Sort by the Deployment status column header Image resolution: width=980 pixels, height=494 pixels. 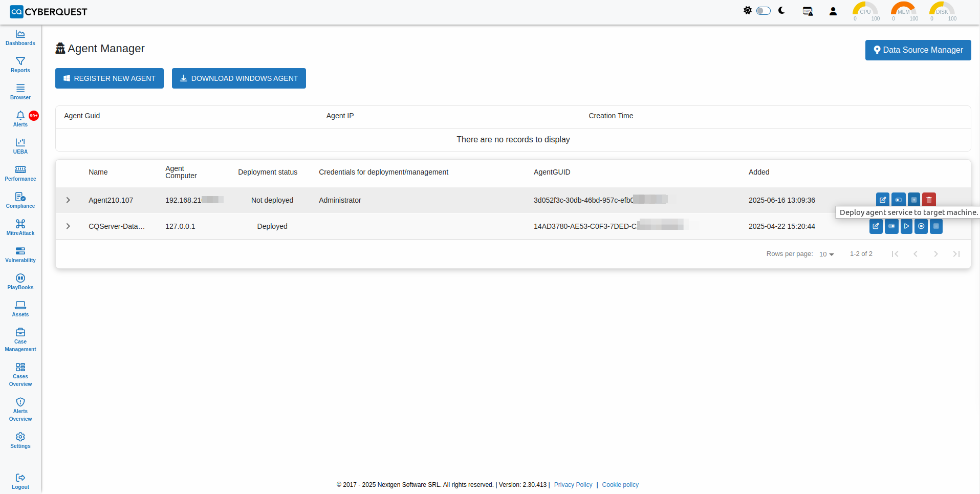tap(267, 172)
